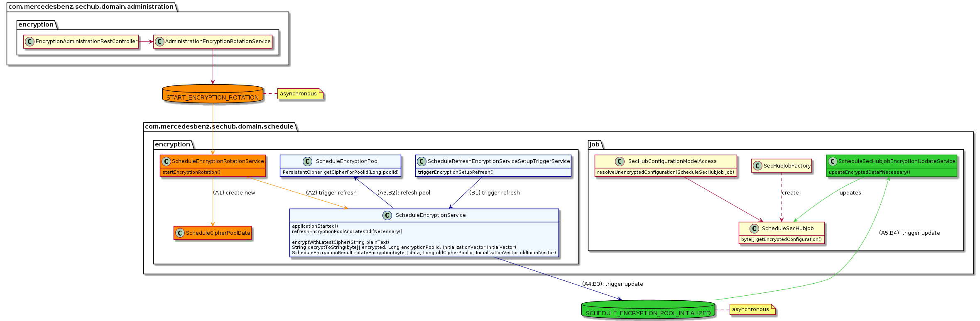Click the SecHubJobFactory class name
This screenshot has height=321, width=980.
pyautogui.click(x=787, y=166)
